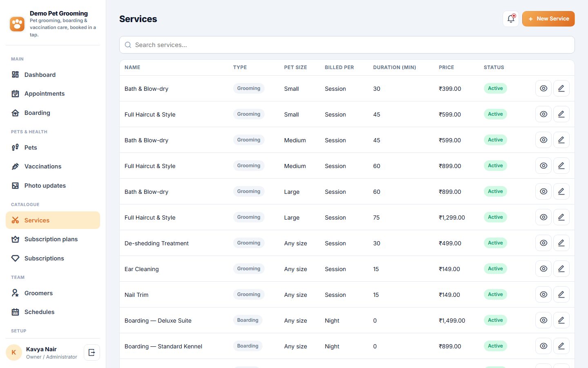Click the logout icon beside Kavya Nair
The image size is (588, 368).
pyautogui.click(x=92, y=352)
